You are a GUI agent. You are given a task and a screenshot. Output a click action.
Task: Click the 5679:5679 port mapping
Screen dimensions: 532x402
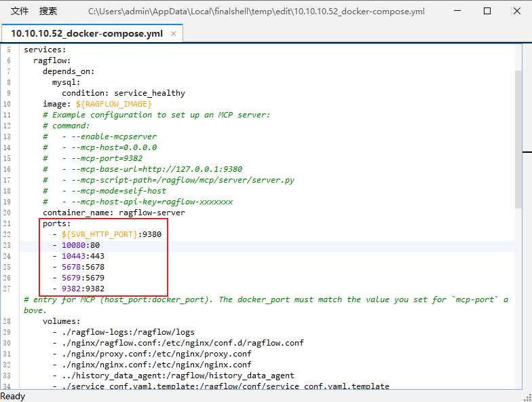coord(83,278)
